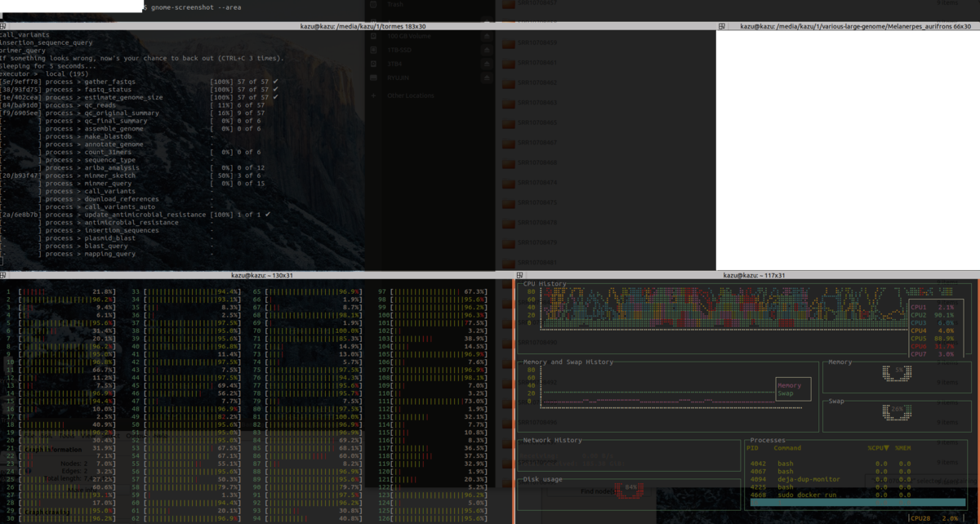This screenshot has height=524, width=980.
Task: Click the highlighted cyan row in Processes
Action: (857, 503)
